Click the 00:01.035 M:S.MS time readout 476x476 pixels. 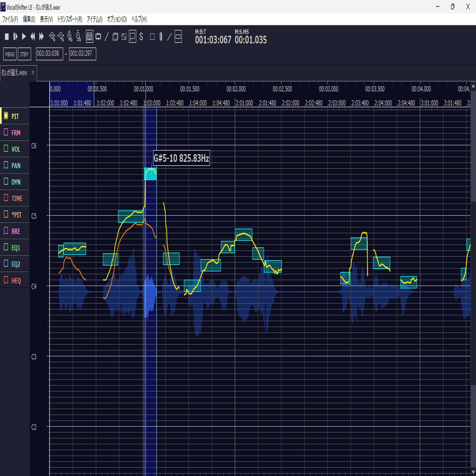pyautogui.click(x=251, y=40)
